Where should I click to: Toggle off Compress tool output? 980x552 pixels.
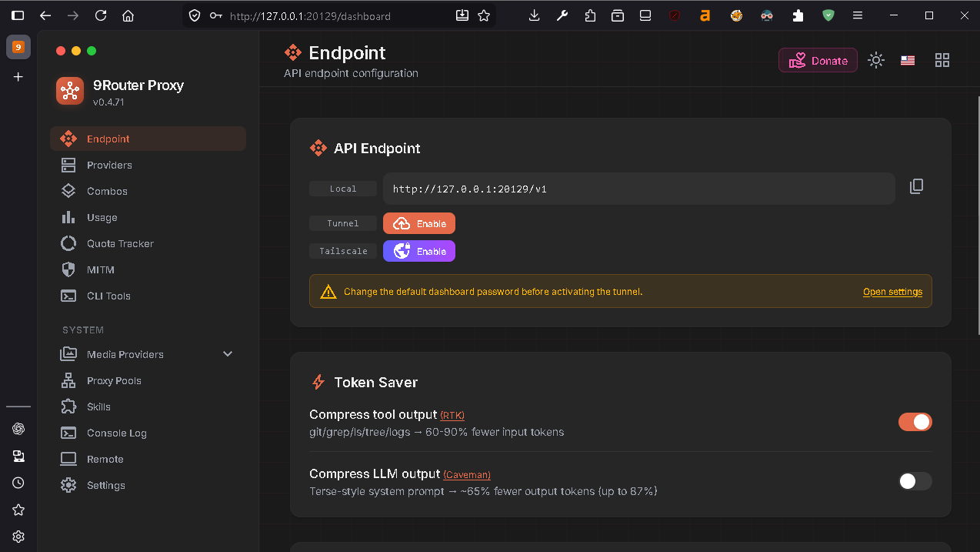click(915, 422)
